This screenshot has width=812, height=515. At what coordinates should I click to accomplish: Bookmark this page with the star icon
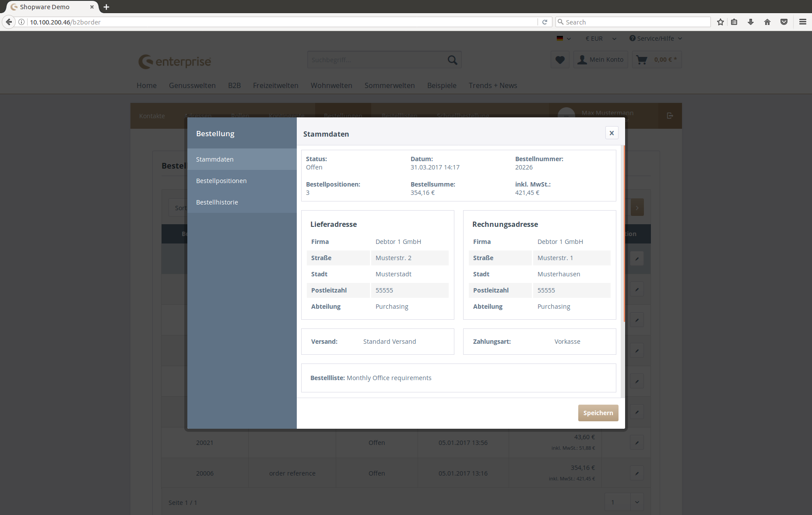click(x=721, y=22)
